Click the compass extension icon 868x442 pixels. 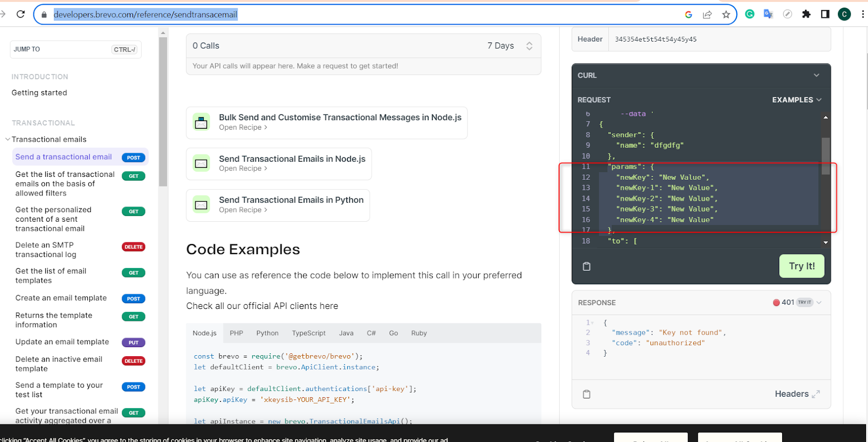pyautogui.click(x=787, y=14)
